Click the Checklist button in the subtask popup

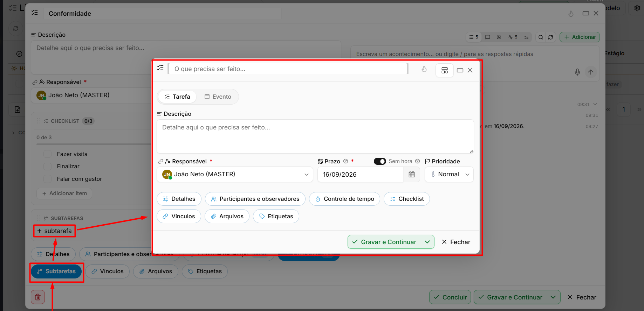coord(407,199)
